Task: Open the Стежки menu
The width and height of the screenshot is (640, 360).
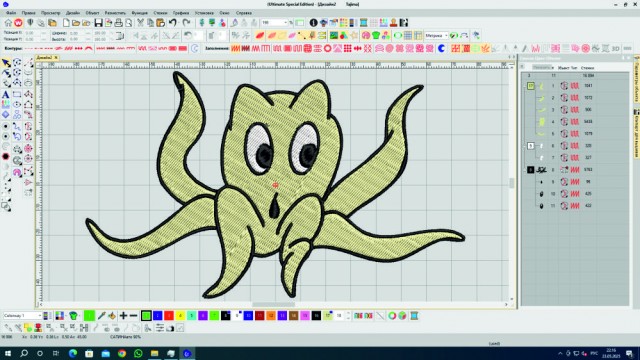Action: [160, 13]
